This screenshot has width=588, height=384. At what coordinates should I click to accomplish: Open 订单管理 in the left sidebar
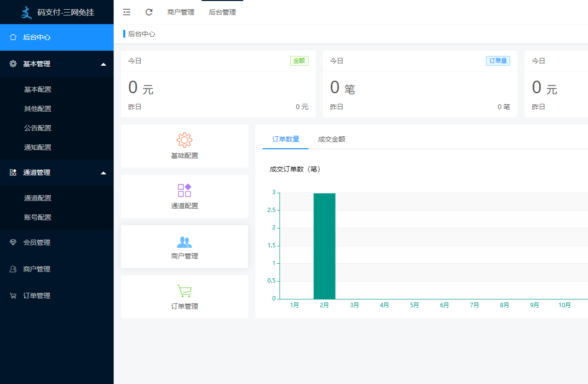[x=37, y=296]
